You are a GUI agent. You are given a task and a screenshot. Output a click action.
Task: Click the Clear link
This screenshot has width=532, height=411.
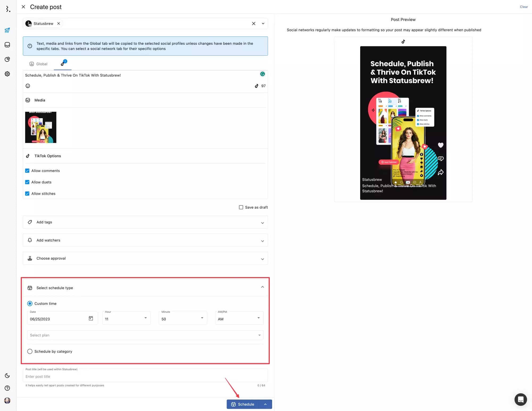524,7
